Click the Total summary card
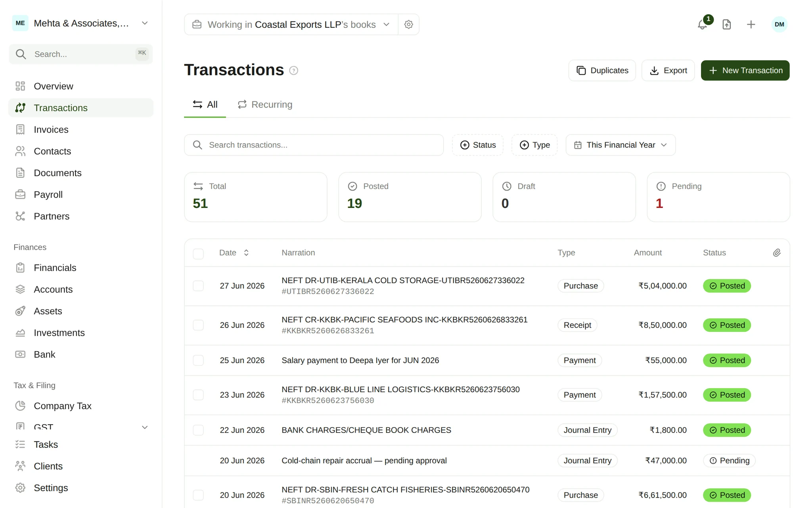812x508 pixels. 256,197
